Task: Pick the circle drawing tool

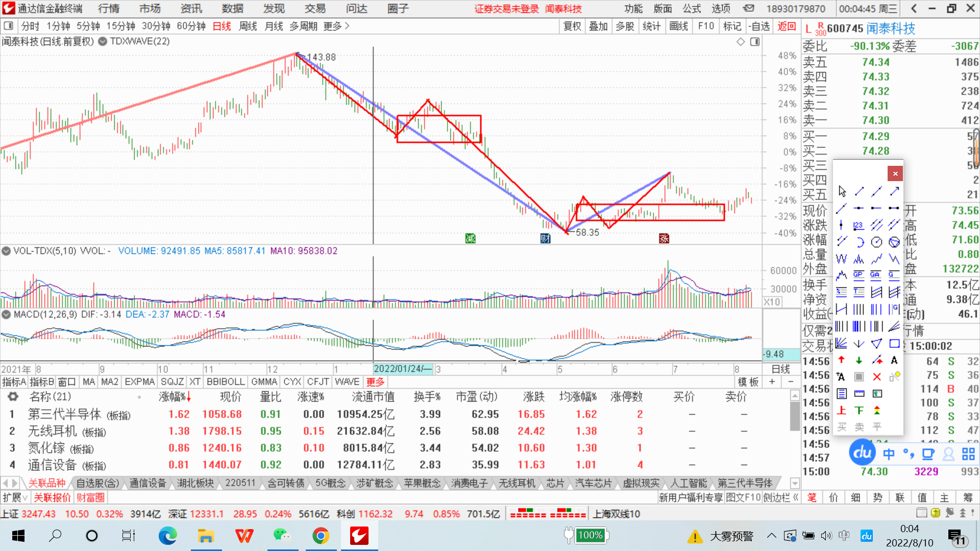Action: click(876, 242)
